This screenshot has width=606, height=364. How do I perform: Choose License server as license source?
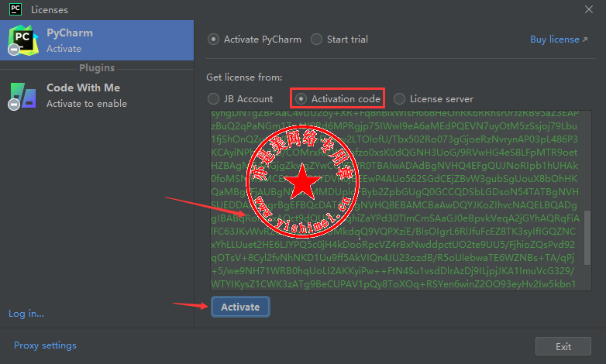[399, 99]
